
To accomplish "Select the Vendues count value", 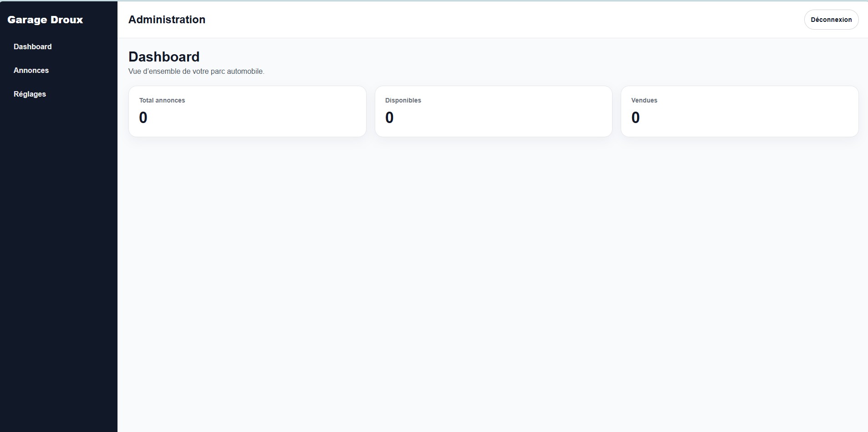I will (x=635, y=118).
